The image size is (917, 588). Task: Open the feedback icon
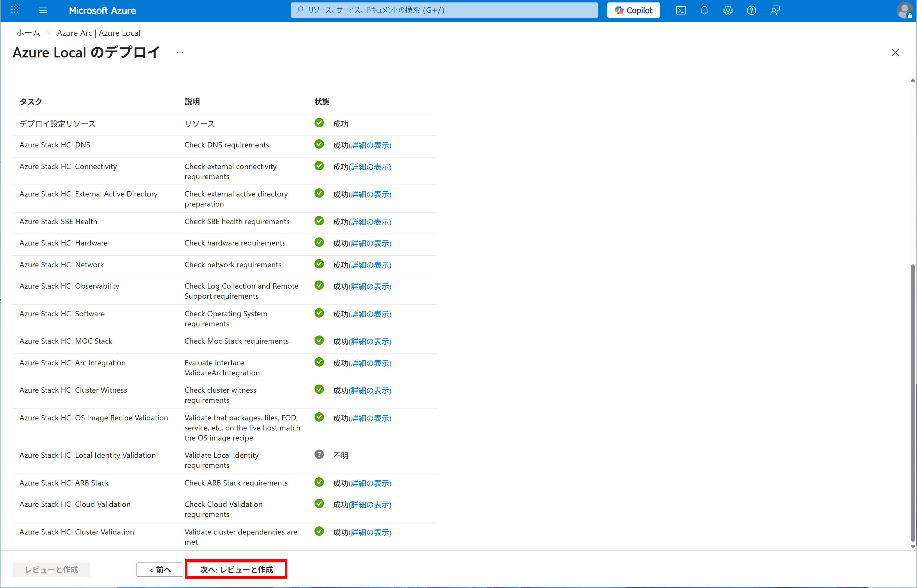point(775,10)
